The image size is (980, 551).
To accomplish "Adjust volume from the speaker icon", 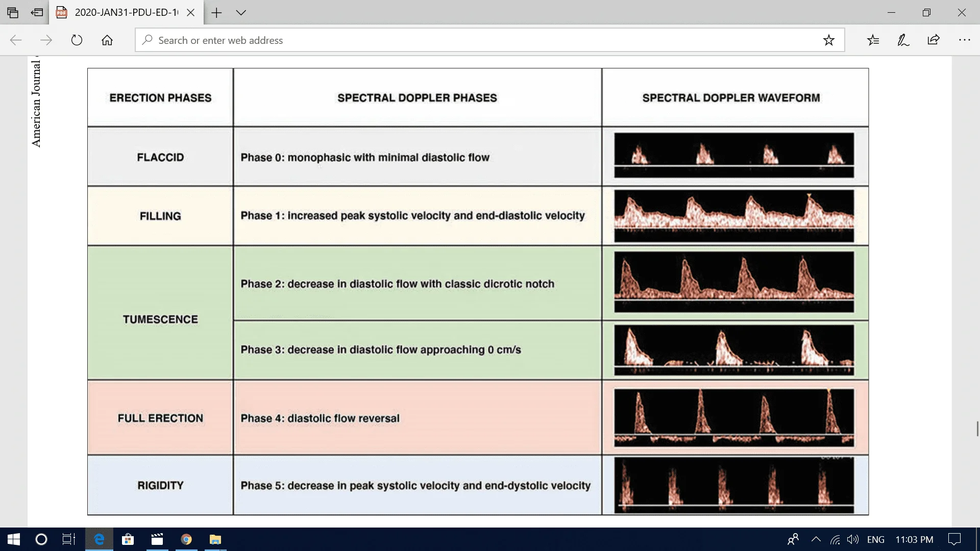I will [852, 539].
